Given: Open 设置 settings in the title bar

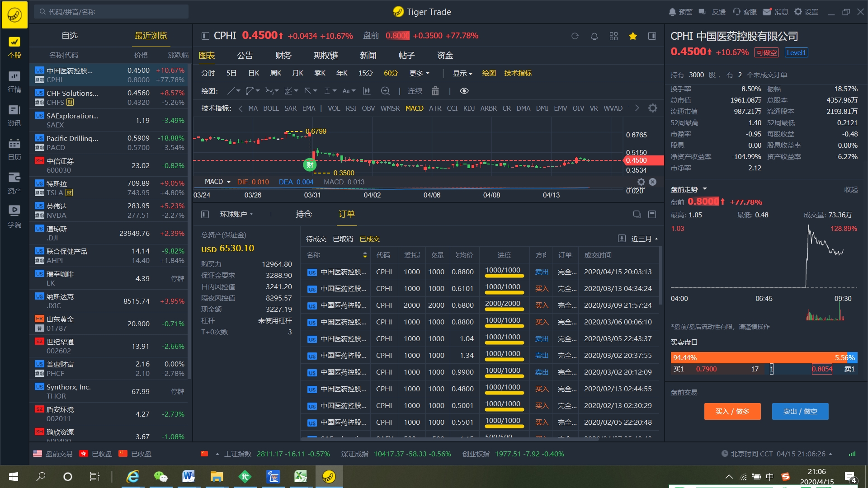Looking at the screenshot, I should pyautogui.click(x=806, y=12).
